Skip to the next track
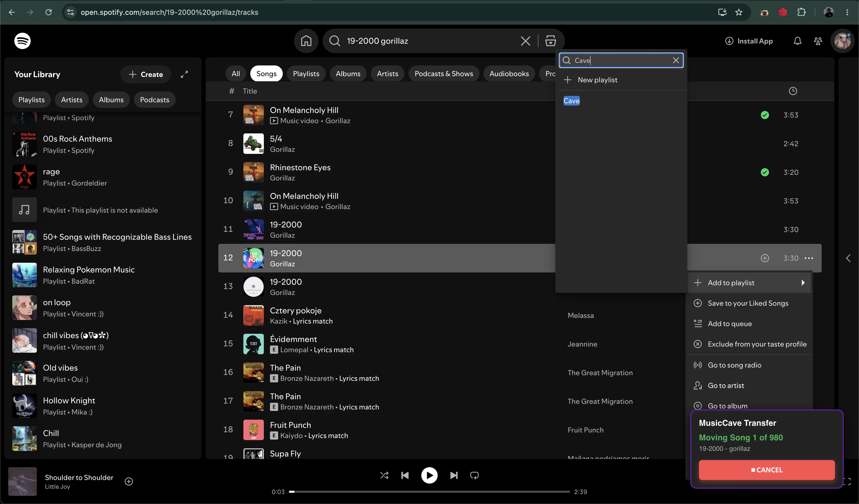Viewport: 859px width, 504px height. tap(454, 475)
